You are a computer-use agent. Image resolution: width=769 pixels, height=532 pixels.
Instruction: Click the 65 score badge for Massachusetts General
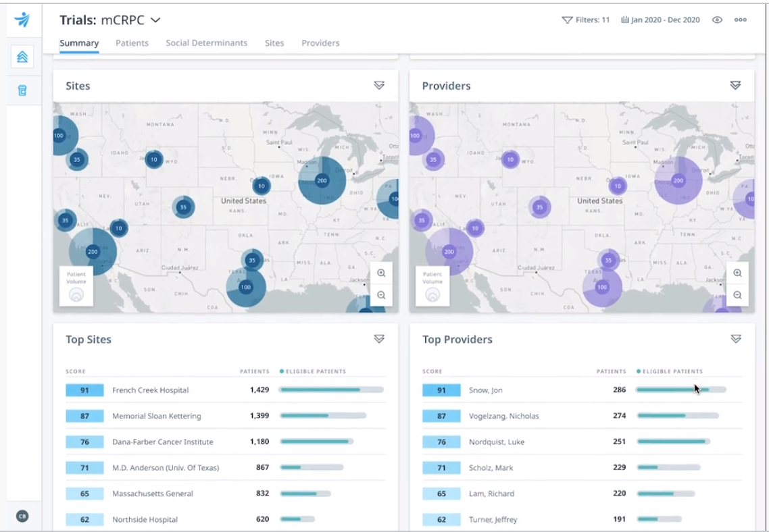84,494
